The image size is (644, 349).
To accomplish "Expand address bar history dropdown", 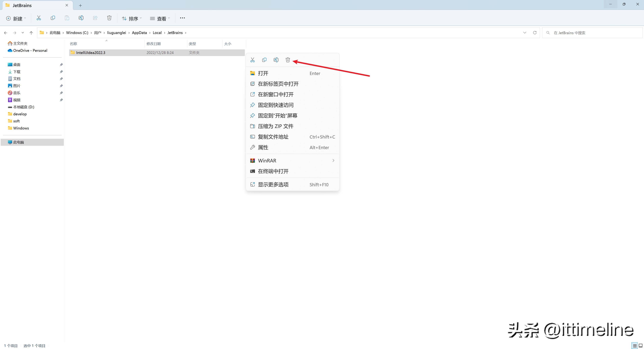I will pyautogui.click(x=525, y=33).
